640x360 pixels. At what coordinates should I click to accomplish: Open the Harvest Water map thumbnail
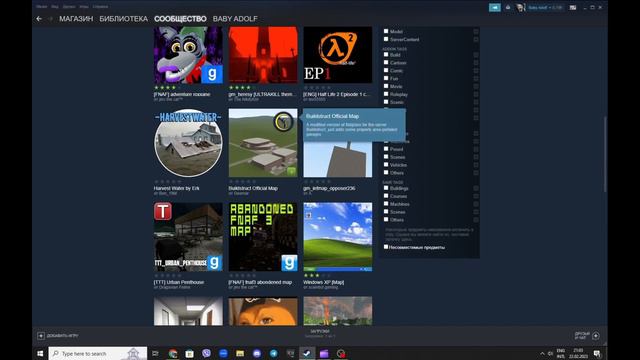point(188,143)
